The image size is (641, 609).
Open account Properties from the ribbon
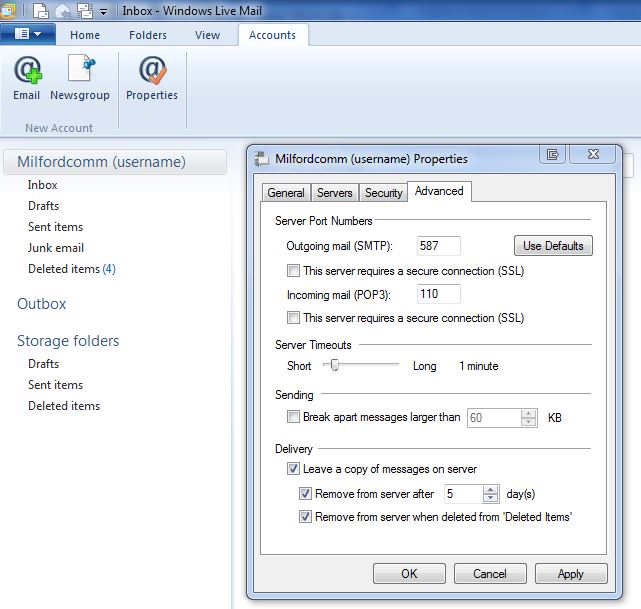pos(152,78)
